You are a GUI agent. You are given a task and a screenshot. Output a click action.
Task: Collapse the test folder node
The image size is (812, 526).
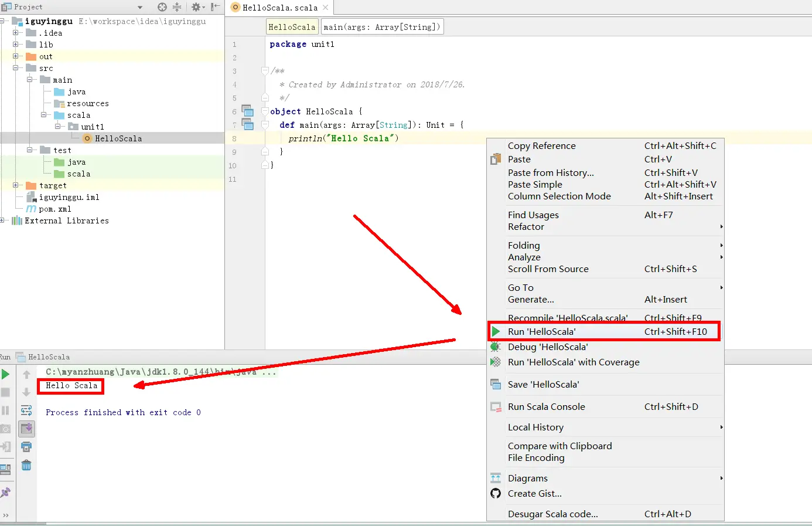30,150
